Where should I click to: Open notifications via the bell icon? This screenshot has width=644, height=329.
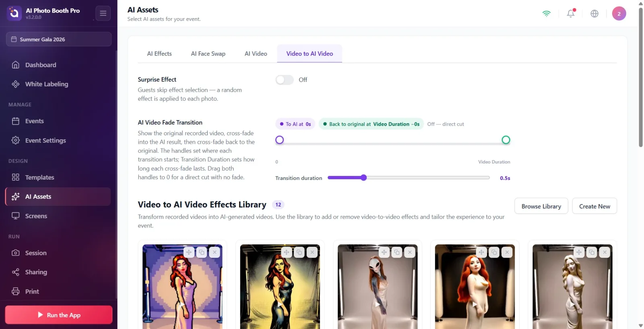[x=571, y=13]
